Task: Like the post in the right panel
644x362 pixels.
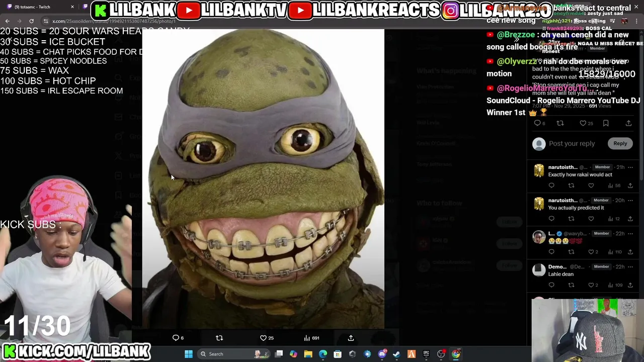Action: (x=583, y=123)
